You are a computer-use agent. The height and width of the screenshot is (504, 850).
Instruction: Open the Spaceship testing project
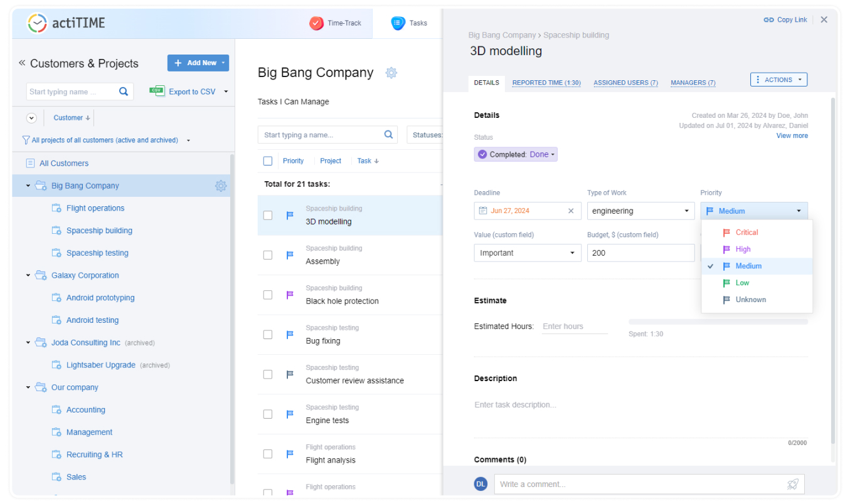click(97, 253)
